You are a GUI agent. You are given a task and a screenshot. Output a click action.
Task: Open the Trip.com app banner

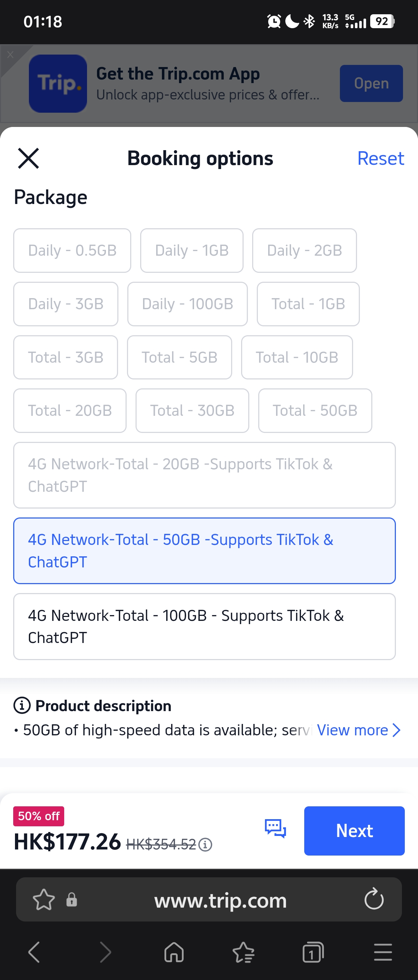(371, 83)
